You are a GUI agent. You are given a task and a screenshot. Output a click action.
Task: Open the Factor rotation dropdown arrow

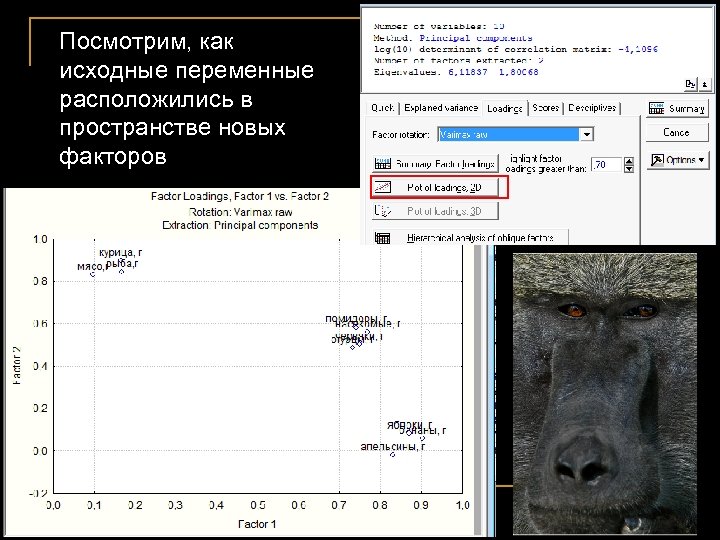586,135
